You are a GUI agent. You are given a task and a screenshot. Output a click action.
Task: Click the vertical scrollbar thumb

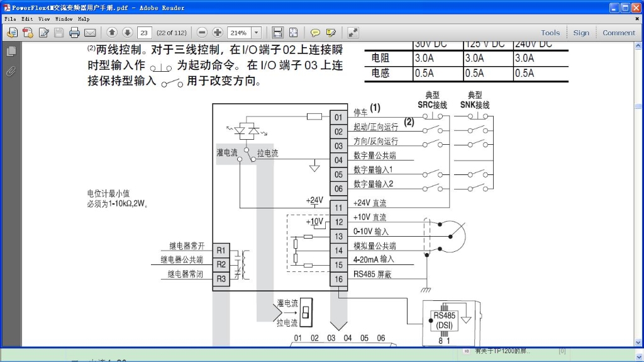[638, 106]
